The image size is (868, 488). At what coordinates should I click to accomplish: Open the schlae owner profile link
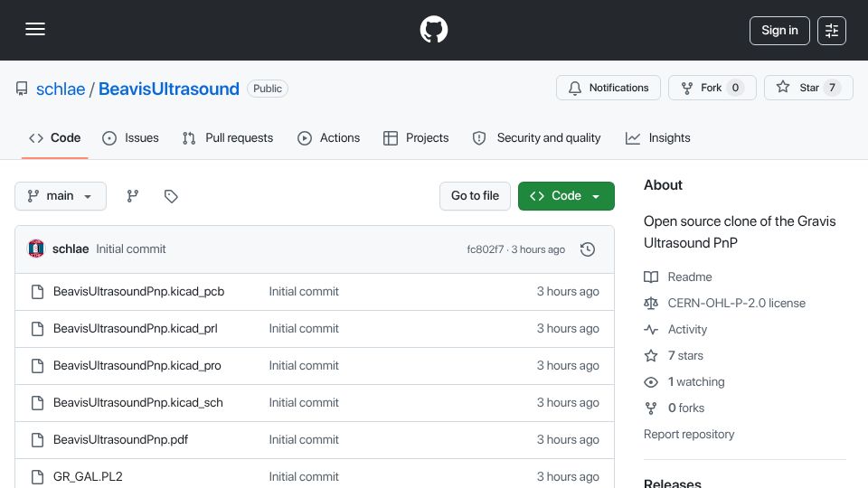[61, 89]
